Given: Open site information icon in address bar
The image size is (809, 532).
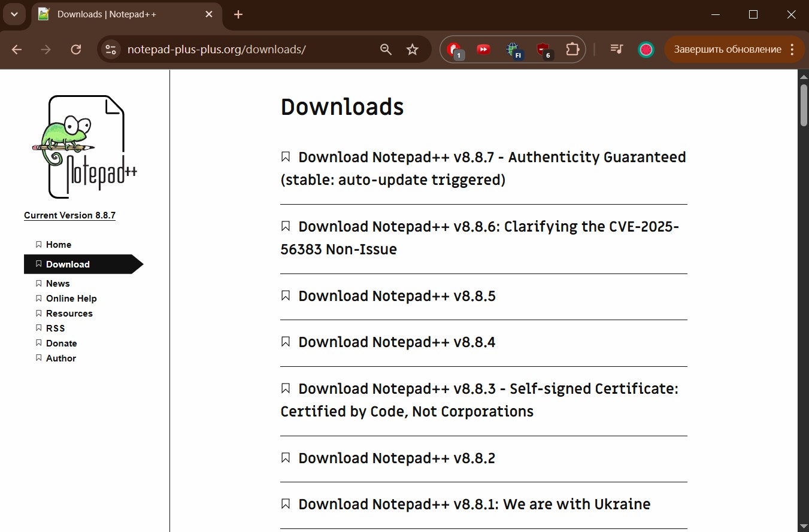Looking at the screenshot, I should pyautogui.click(x=111, y=50).
